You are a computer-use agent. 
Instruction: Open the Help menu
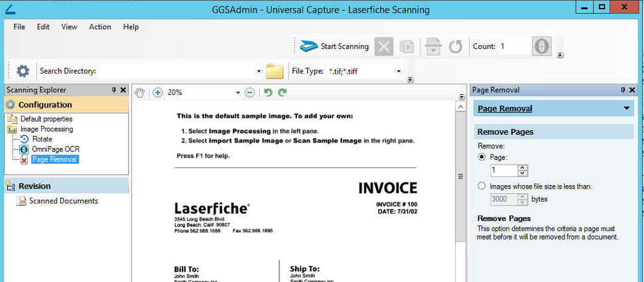coord(131,27)
